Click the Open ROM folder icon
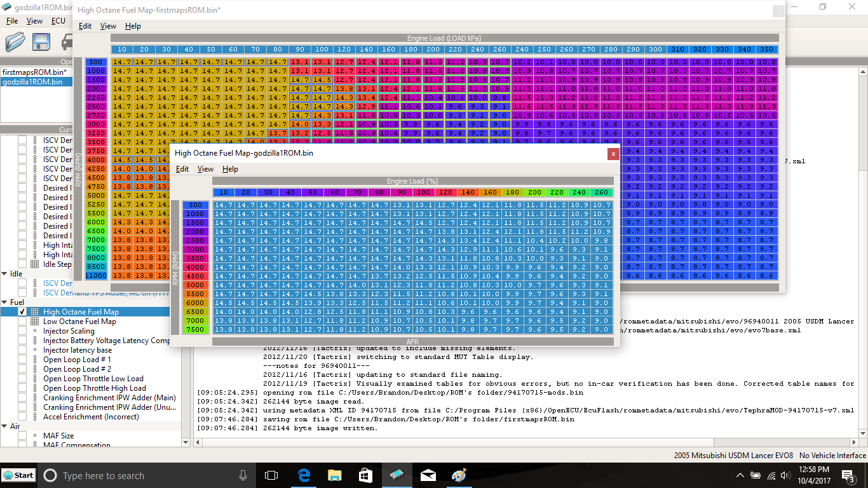This screenshot has height=488, width=868. tap(15, 42)
